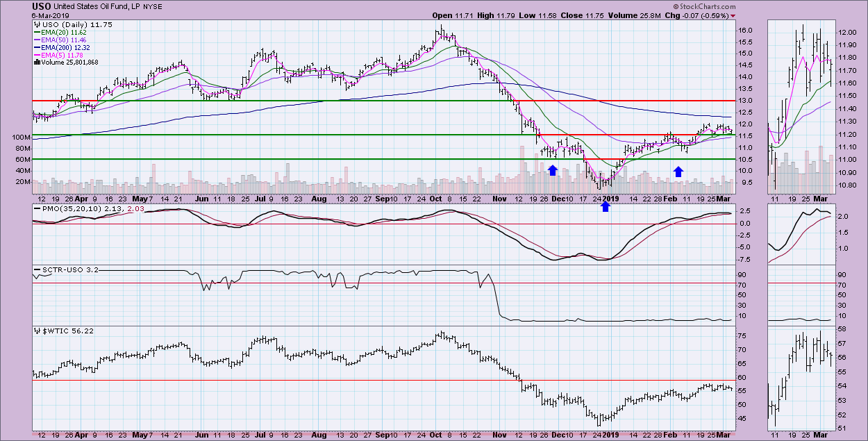Image resolution: width=868 pixels, height=441 pixels.
Task: Click the USO ticker symbol title
Action: pyautogui.click(x=40, y=6)
